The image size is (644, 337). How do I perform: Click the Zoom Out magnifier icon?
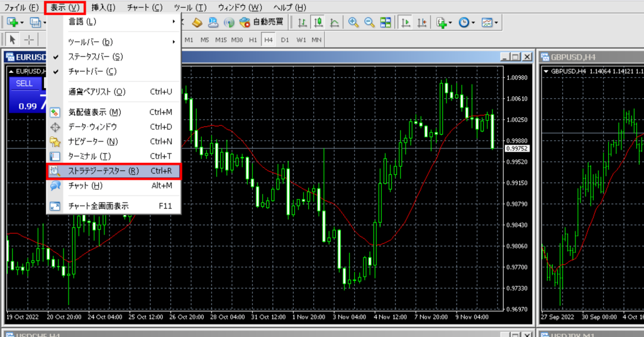tap(369, 22)
